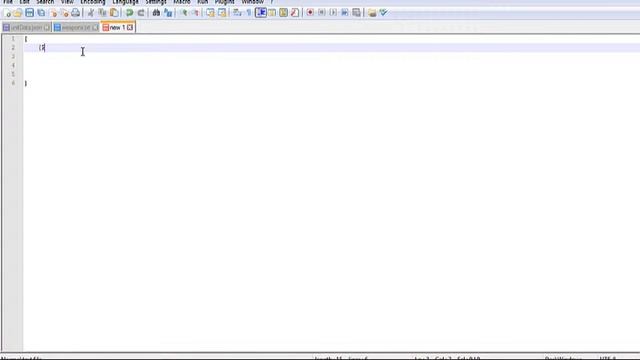
Task: Open the Search menu
Action: point(45,2)
